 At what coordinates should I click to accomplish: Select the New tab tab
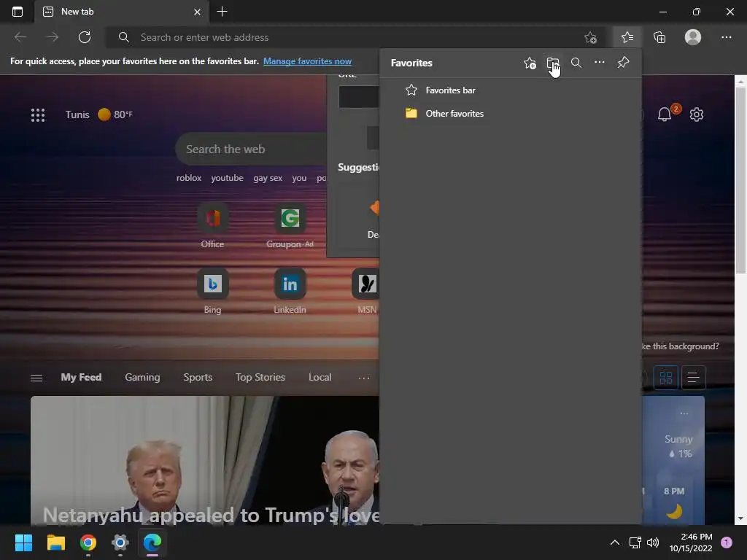point(122,12)
